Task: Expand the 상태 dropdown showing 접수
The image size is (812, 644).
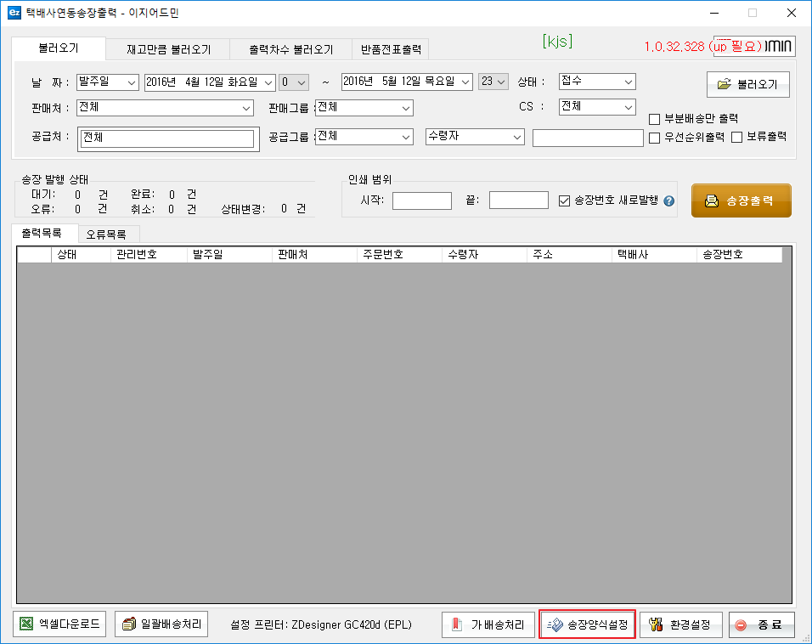Action: pos(597,82)
